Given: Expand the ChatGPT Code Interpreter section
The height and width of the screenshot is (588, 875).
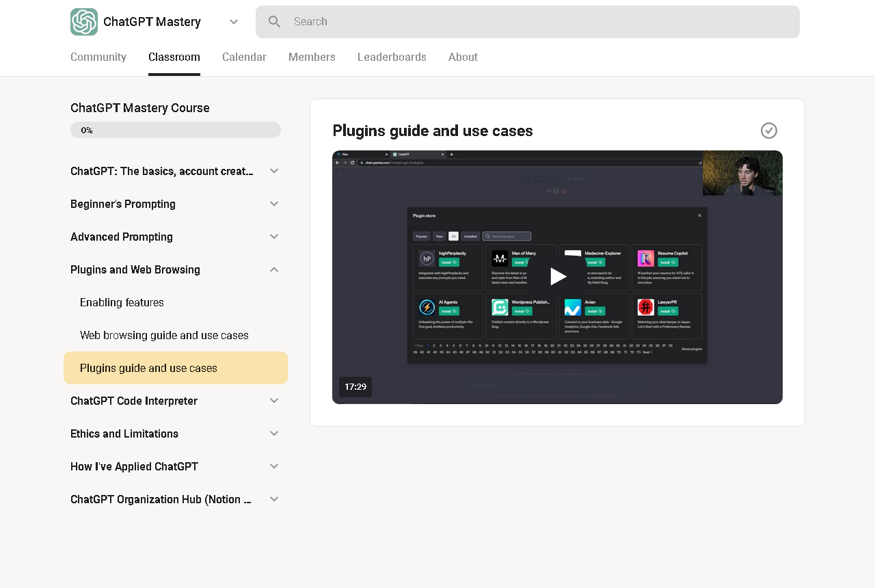Looking at the screenshot, I should pyautogui.click(x=274, y=401).
